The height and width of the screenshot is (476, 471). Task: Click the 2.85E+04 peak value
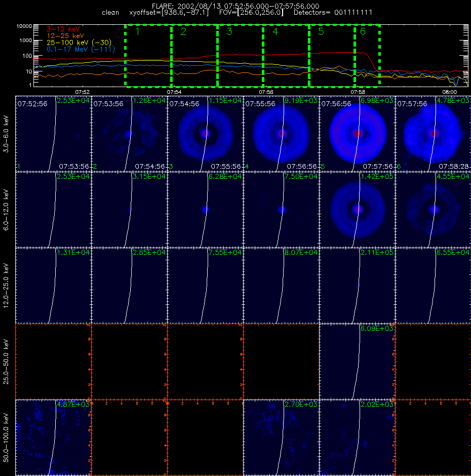149,252
